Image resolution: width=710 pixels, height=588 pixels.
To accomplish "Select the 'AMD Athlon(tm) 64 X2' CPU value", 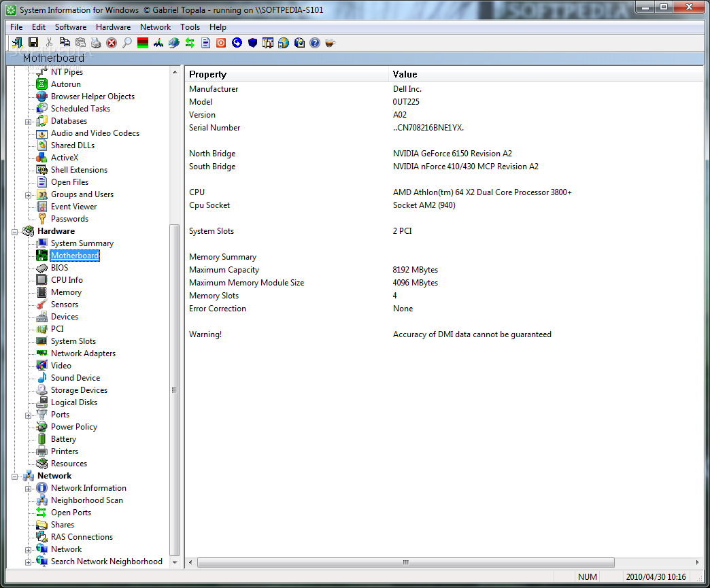I will point(482,192).
